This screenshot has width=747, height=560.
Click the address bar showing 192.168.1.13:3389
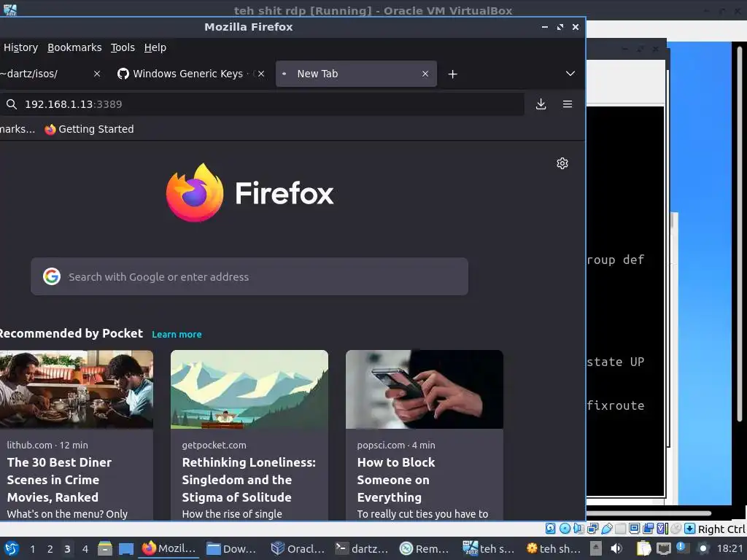(x=262, y=104)
